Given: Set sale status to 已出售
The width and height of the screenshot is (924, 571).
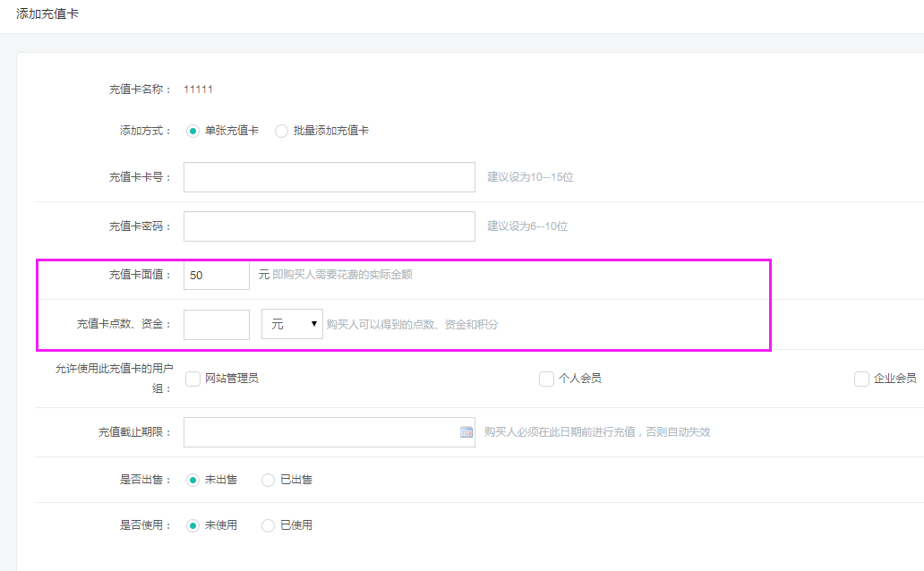Looking at the screenshot, I should tap(268, 480).
